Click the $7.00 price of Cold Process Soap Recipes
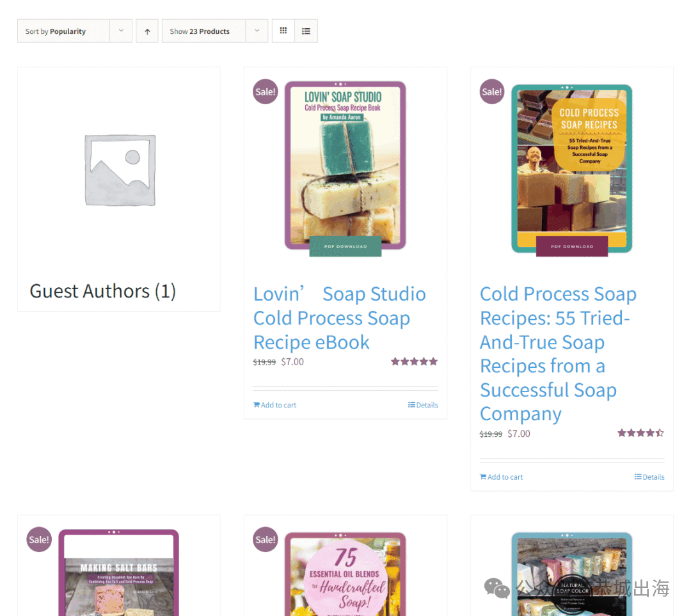Viewport: 691px width, 616px height. click(x=519, y=434)
